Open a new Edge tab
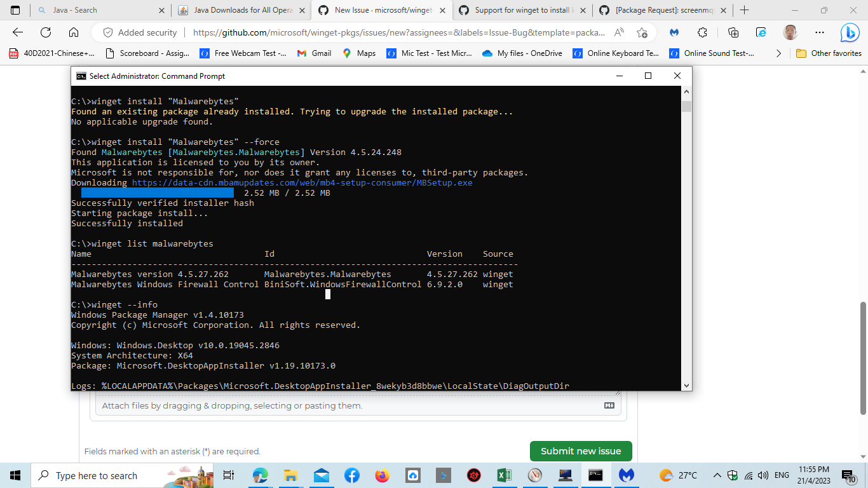 (x=745, y=10)
